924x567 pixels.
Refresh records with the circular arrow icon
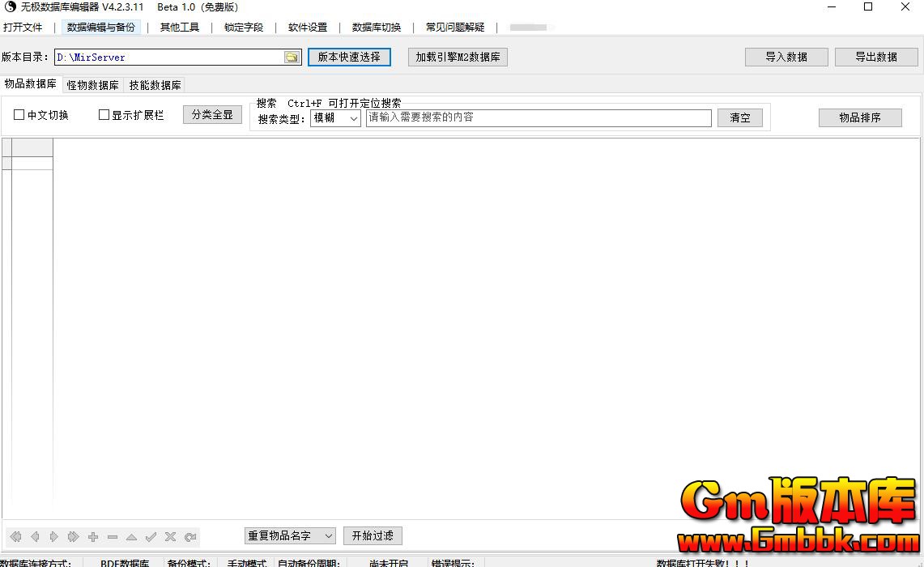pyautogui.click(x=190, y=536)
